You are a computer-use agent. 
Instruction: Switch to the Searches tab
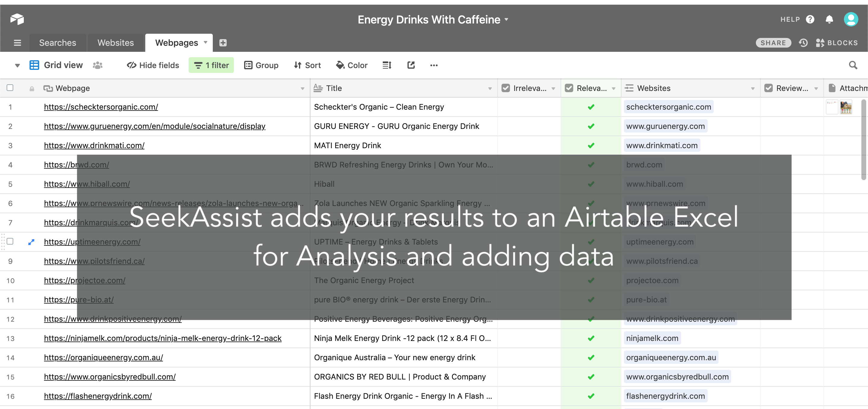coord(58,43)
